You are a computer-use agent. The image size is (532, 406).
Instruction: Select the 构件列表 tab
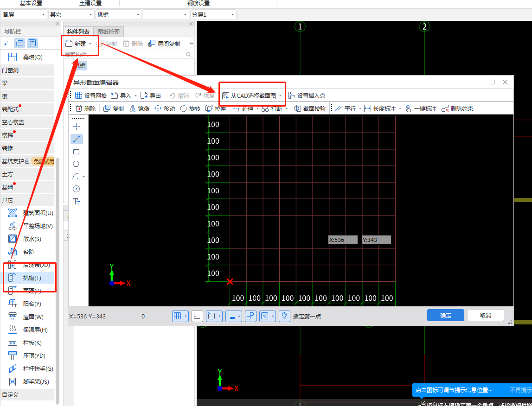click(x=78, y=32)
